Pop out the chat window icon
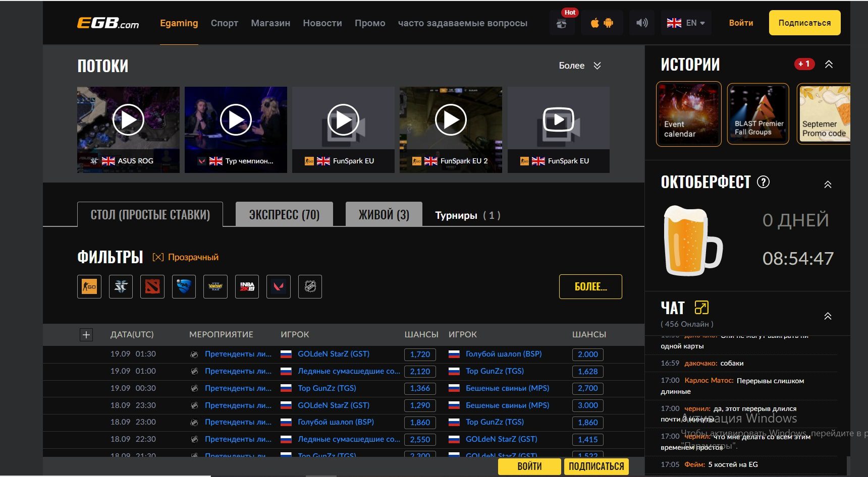Screen dimensions: 868x477 tap(701, 308)
